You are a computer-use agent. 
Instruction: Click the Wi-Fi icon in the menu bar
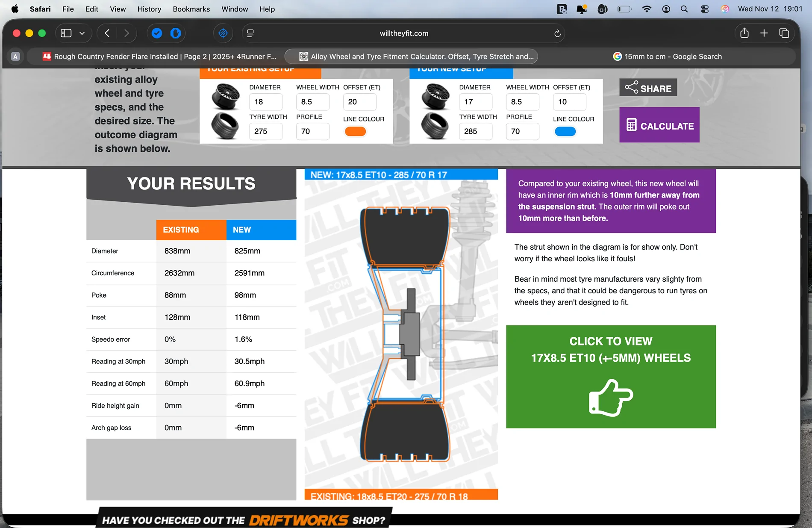point(647,9)
